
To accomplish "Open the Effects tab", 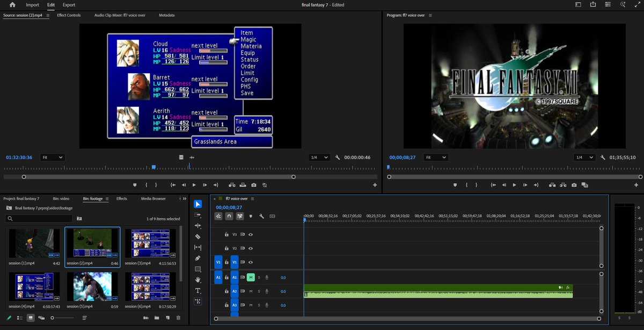I will pyautogui.click(x=122, y=198).
